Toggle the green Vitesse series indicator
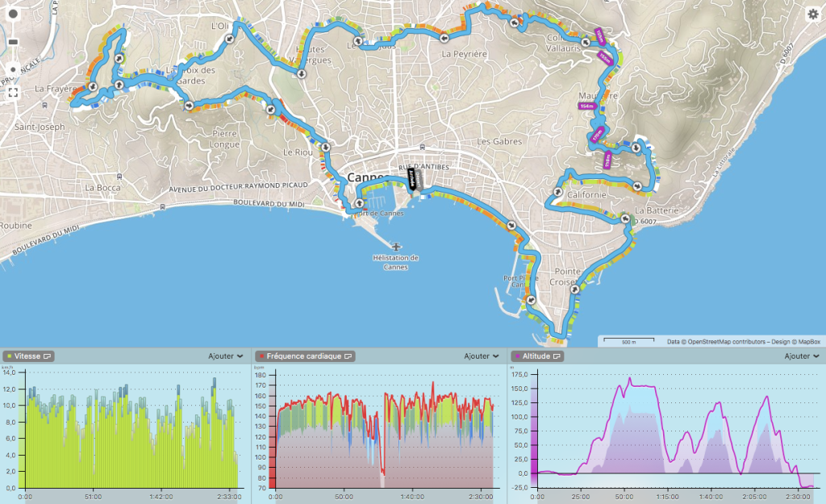826x504 pixels. [9, 356]
